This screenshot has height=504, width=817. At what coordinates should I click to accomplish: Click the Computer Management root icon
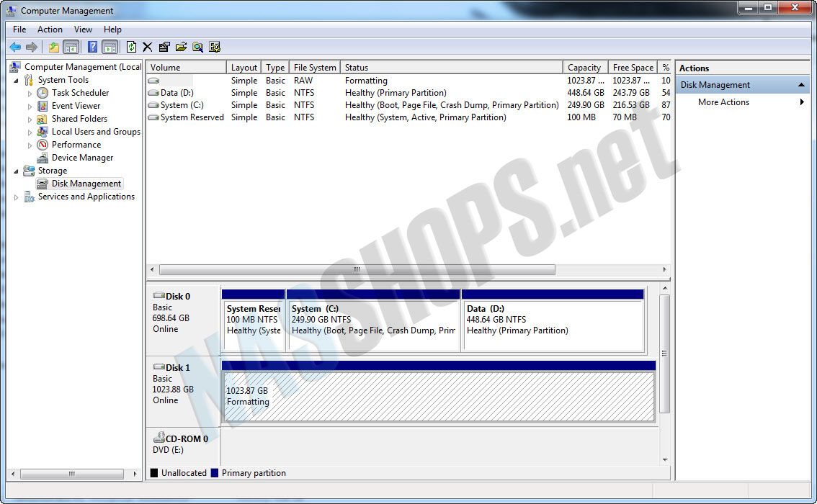(15, 67)
